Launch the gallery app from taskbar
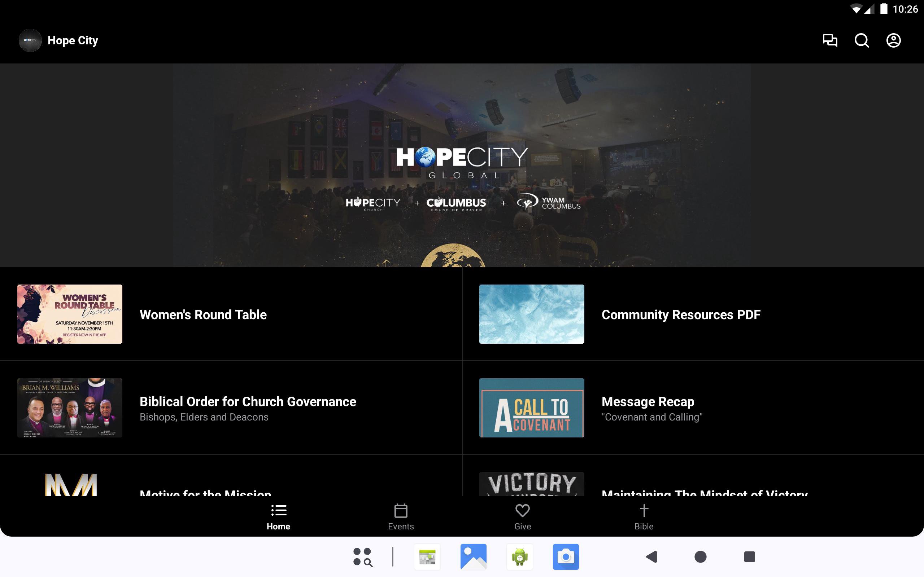Screen dimensions: 924x577 click(473, 557)
